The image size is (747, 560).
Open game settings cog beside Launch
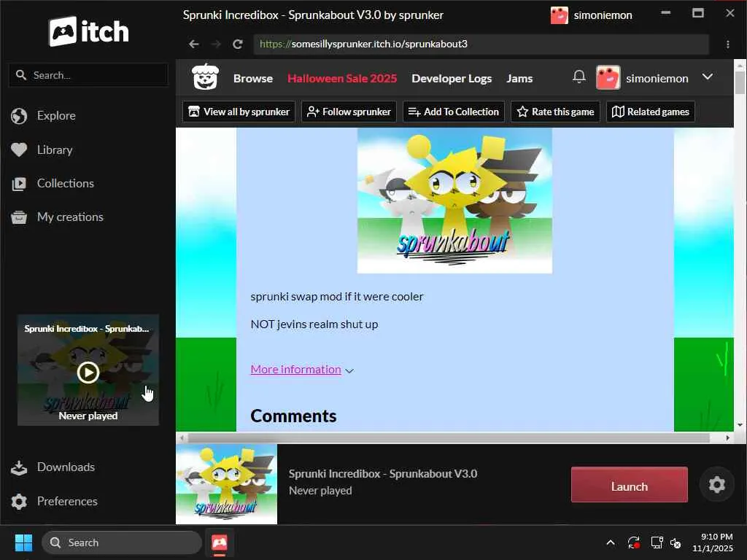[716, 485]
